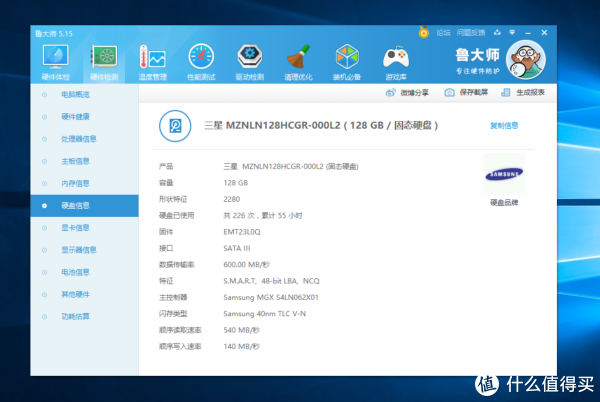
Task: Select 功耗估算 in the sidebar
Action: point(85,317)
